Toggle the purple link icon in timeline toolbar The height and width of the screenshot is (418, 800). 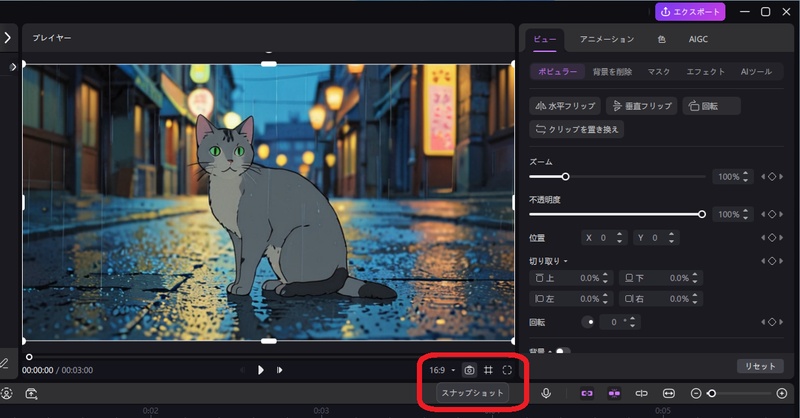[x=587, y=393]
